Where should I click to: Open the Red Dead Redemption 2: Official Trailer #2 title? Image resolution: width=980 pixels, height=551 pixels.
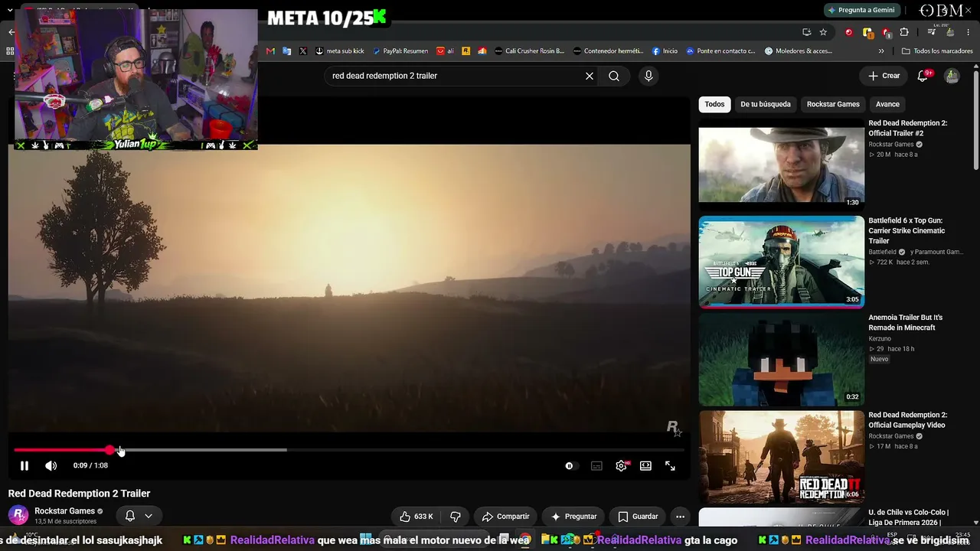(x=907, y=128)
